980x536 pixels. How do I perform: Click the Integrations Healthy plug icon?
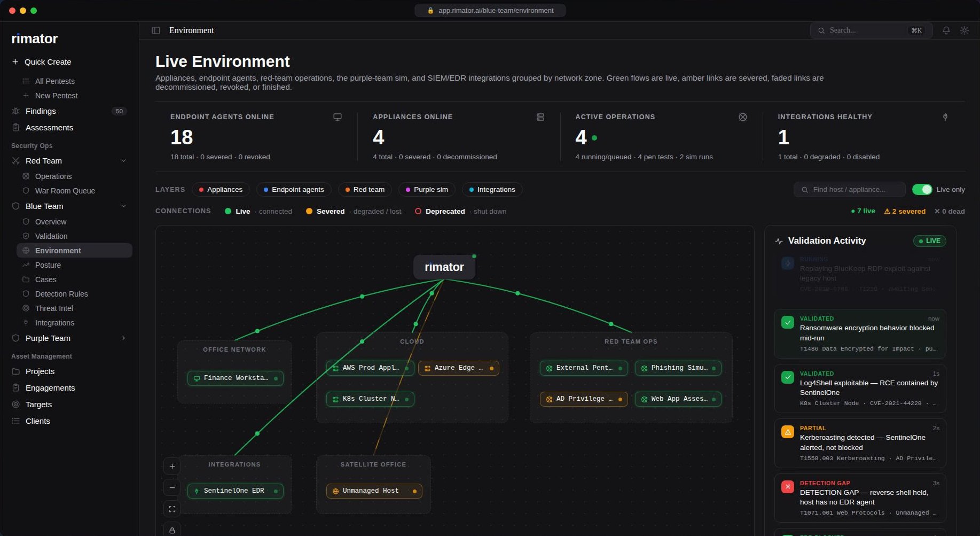(945, 117)
